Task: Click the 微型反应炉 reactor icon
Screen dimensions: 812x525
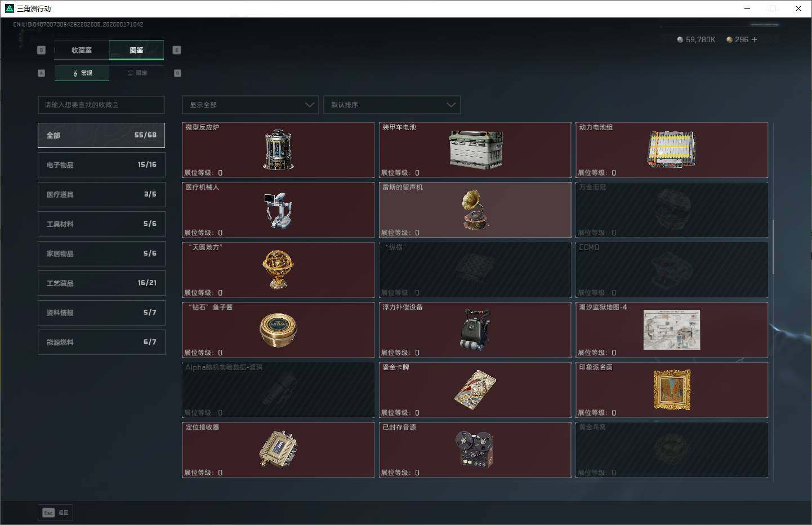Action: 278,150
